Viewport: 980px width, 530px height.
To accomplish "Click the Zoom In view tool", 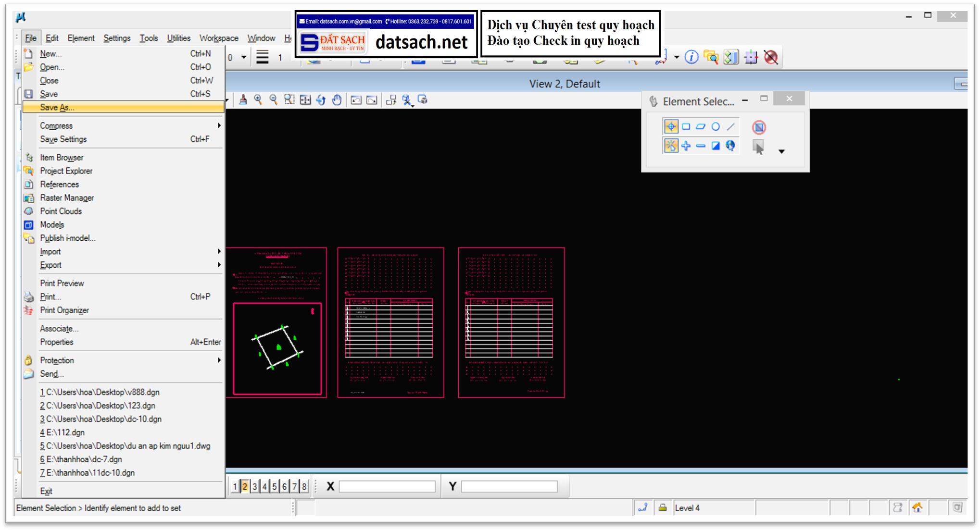I will [x=258, y=100].
